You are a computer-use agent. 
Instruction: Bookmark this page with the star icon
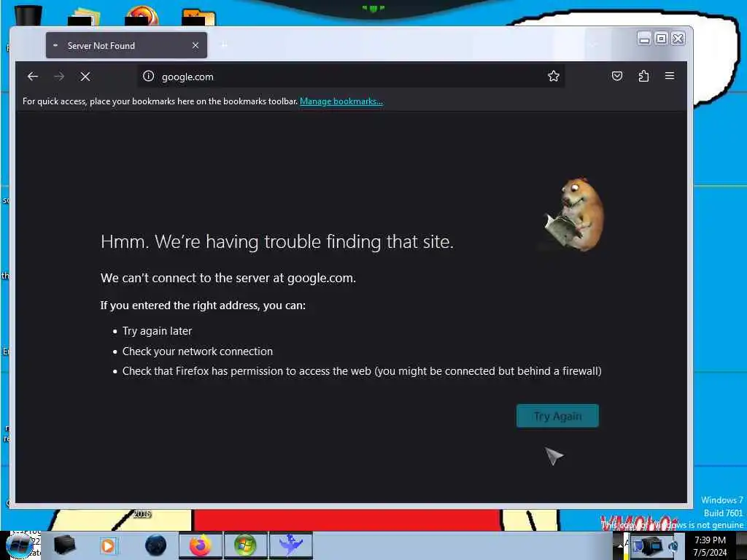(553, 76)
